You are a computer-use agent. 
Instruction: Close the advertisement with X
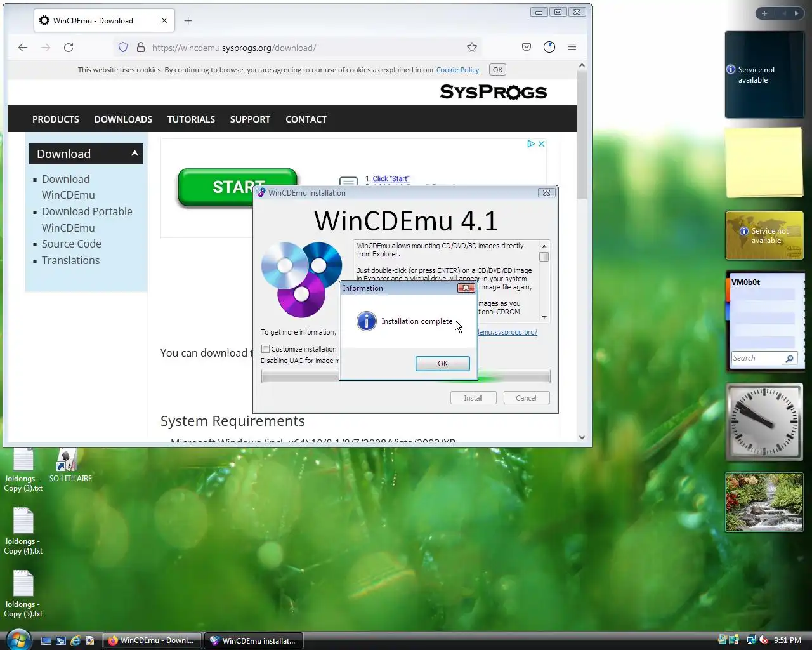pos(542,144)
